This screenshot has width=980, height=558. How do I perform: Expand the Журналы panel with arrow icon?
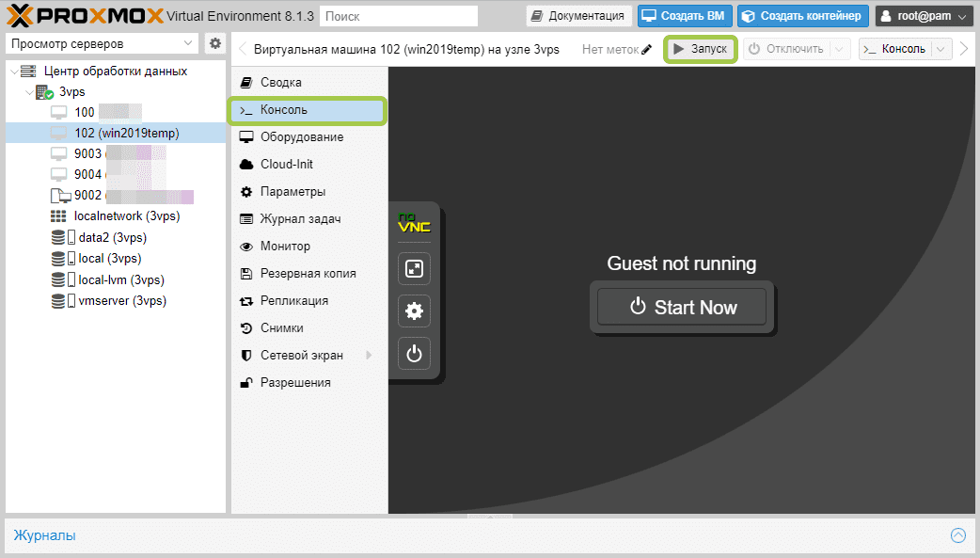[x=958, y=535]
